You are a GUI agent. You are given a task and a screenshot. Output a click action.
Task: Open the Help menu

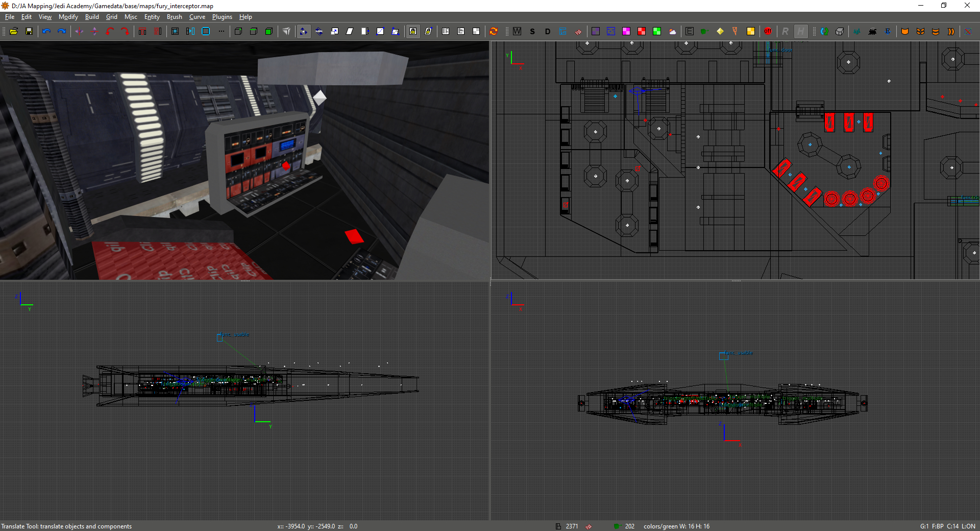(246, 17)
